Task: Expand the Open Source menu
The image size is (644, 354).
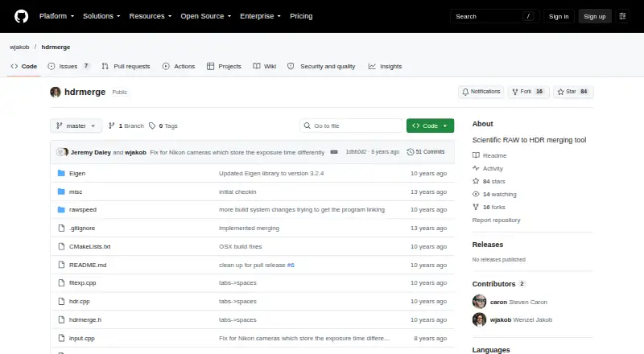Action: pos(206,16)
